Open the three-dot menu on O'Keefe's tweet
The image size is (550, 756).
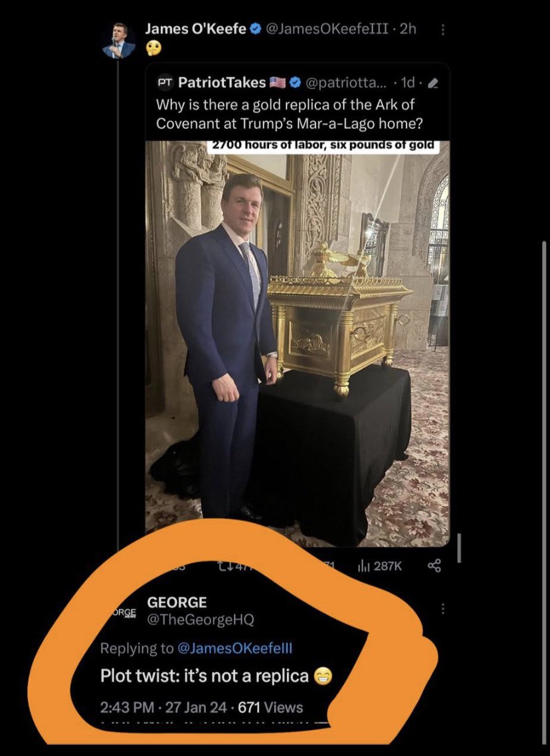(x=443, y=30)
